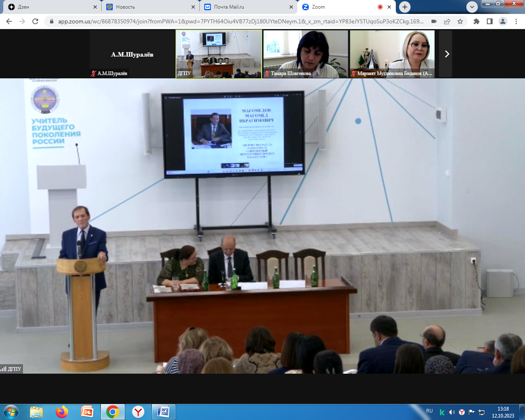The width and height of the screenshot is (525, 420).
Task: Open the Chrome profile avatar
Action: [x=502, y=21]
